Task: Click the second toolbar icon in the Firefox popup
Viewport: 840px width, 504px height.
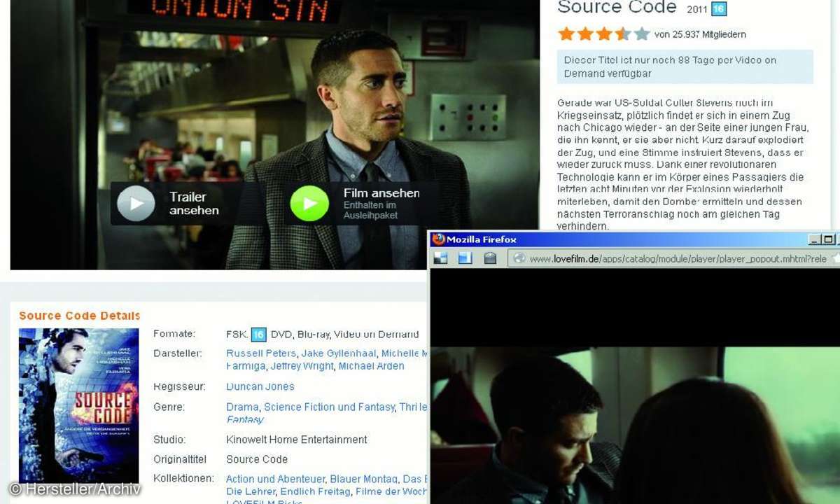Action: coord(465,258)
